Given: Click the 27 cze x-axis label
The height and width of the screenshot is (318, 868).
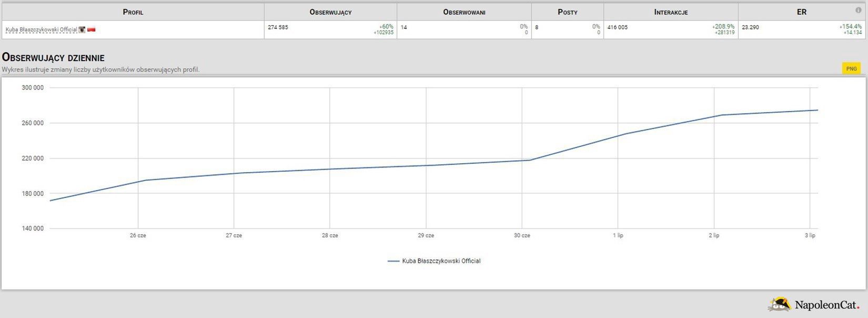Looking at the screenshot, I should tap(234, 235).
